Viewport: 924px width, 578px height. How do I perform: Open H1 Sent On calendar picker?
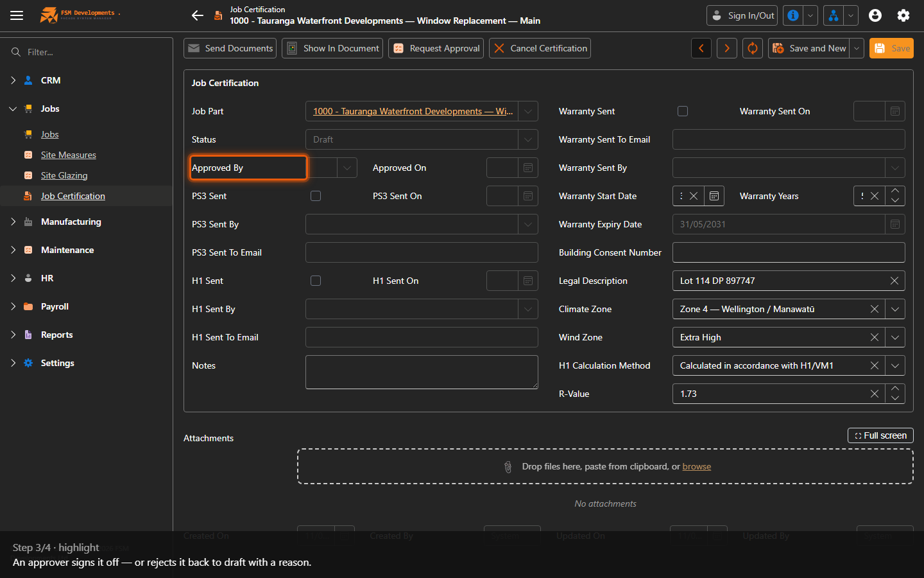[x=528, y=281]
